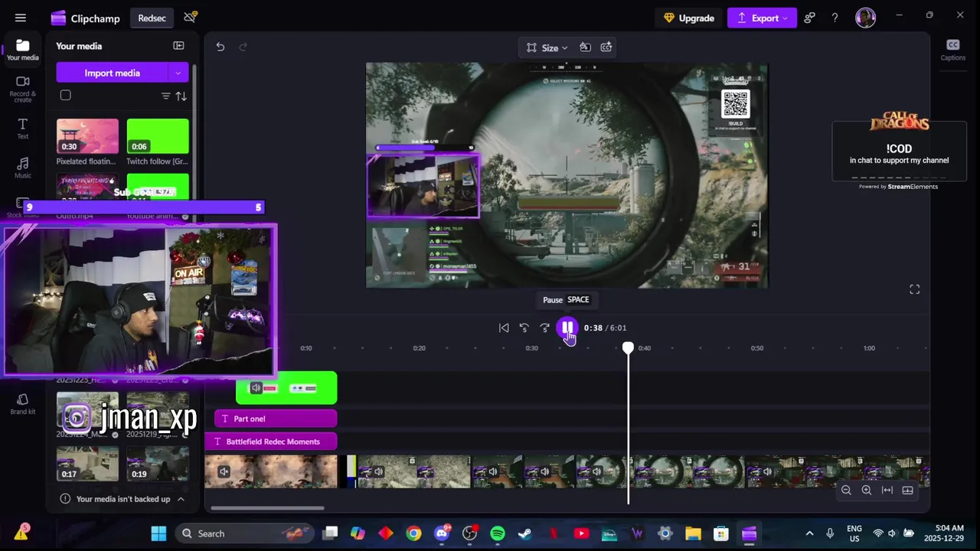This screenshot has height=551, width=980.
Task: Open the user profile avatar
Action: coord(865,18)
